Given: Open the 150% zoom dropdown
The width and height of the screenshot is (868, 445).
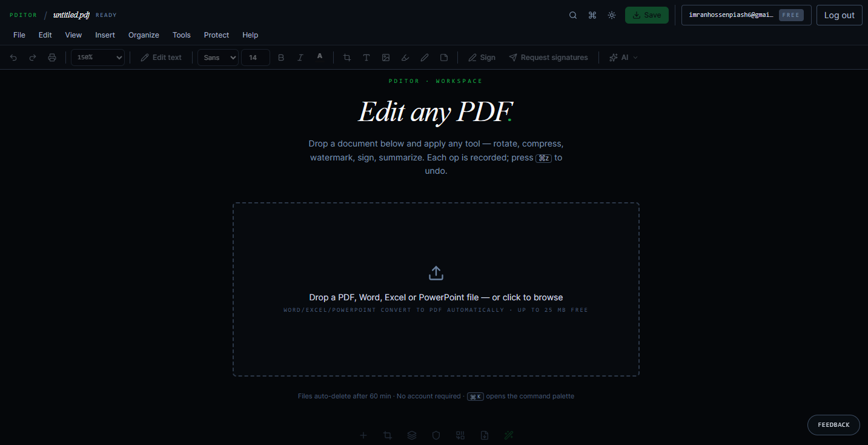Looking at the screenshot, I should coord(98,58).
